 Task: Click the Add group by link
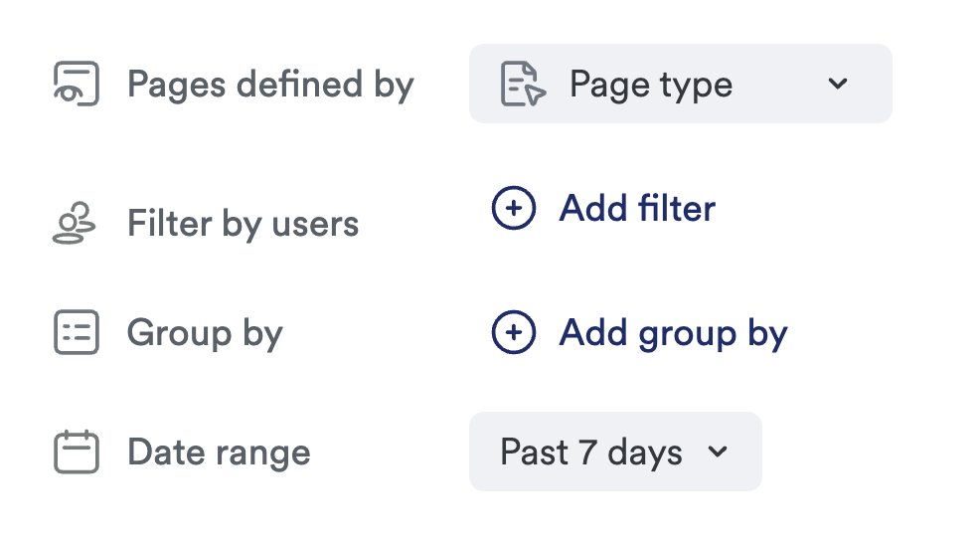click(x=639, y=333)
